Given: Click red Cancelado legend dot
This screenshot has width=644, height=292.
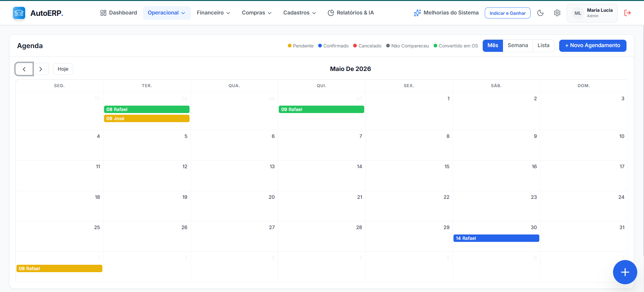Looking at the screenshot, I should pyautogui.click(x=355, y=46).
